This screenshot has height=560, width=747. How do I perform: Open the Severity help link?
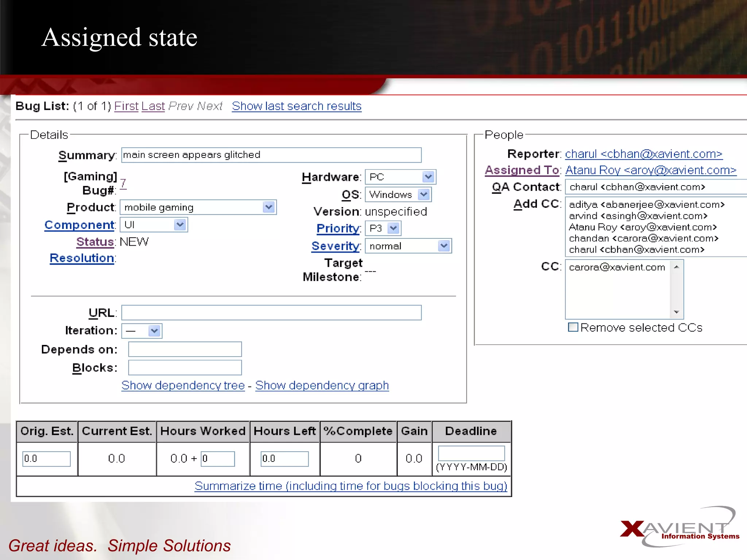pyautogui.click(x=335, y=246)
